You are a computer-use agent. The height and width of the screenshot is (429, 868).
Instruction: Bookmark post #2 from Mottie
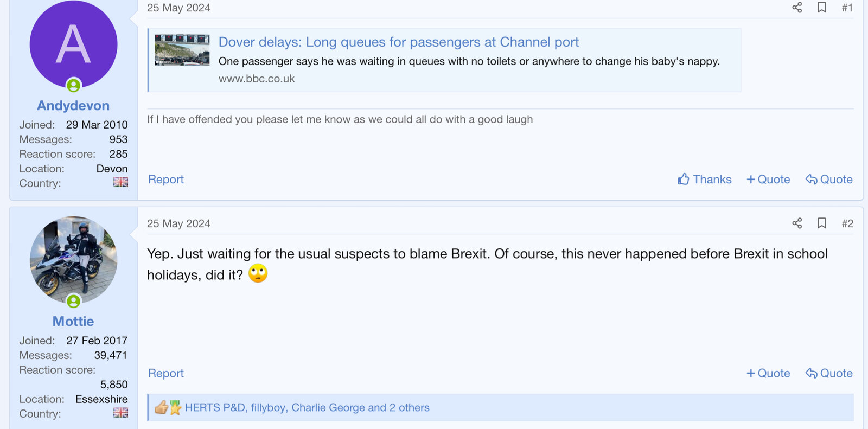pyautogui.click(x=822, y=223)
